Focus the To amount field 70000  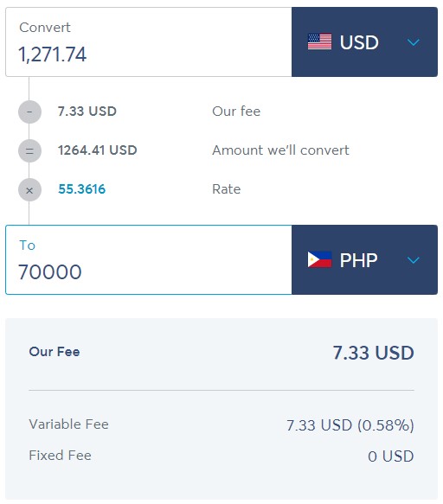[x=149, y=259]
